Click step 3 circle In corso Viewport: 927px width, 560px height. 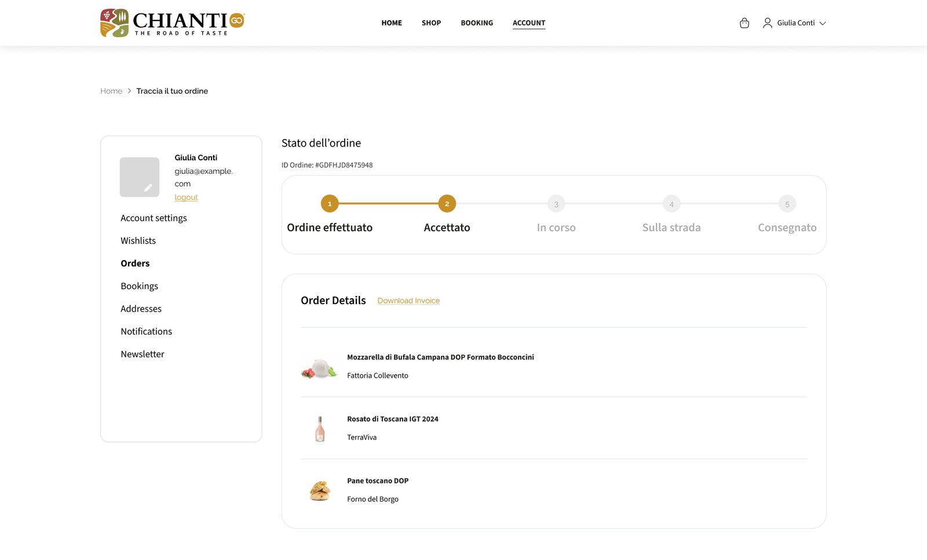coord(556,204)
